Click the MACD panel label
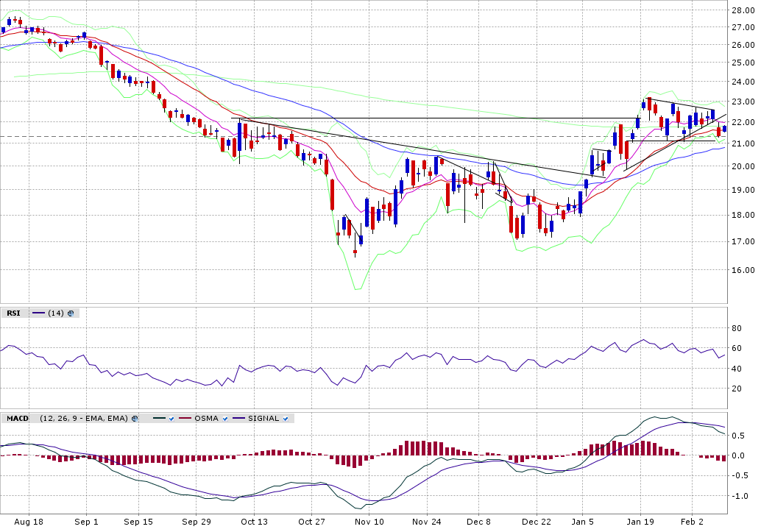This screenshot has width=761, height=532. (18, 418)
